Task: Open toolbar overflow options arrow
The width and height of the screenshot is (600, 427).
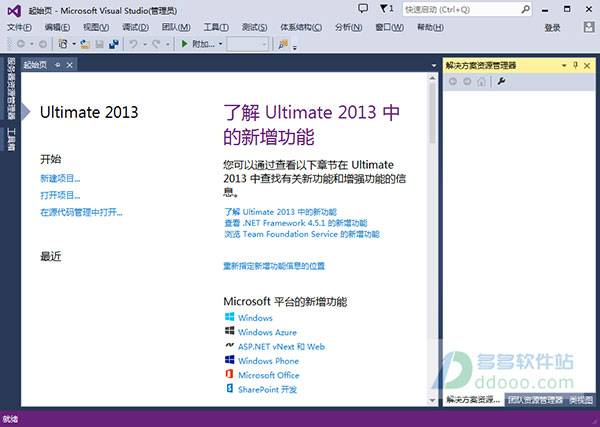Action: 295,48
